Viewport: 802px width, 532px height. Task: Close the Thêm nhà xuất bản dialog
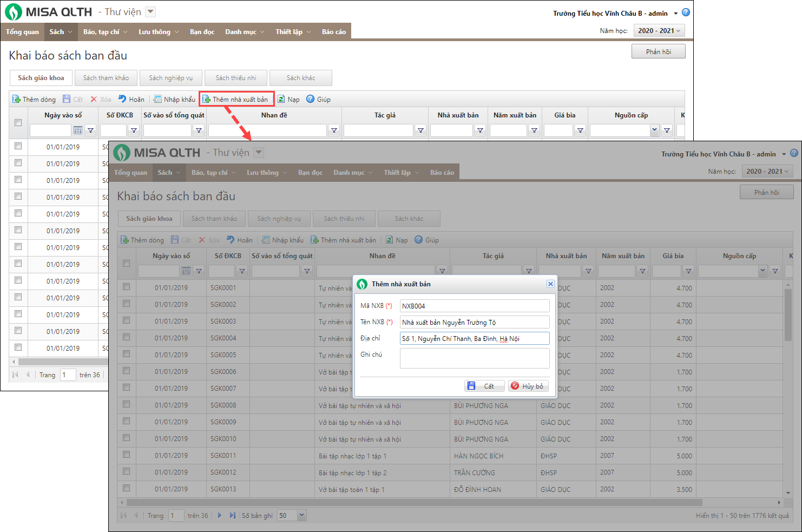tap(550, 284)
